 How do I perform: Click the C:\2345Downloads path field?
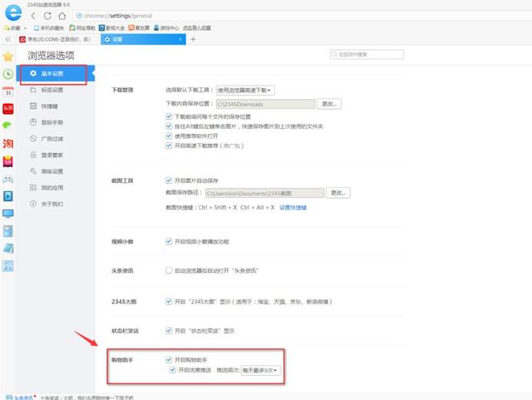[x=266, y=104]
